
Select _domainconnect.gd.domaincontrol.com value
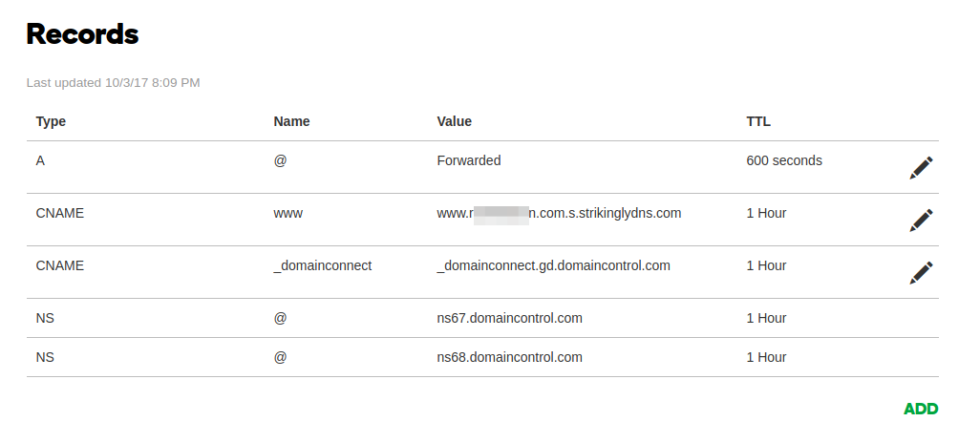point(553,265)
